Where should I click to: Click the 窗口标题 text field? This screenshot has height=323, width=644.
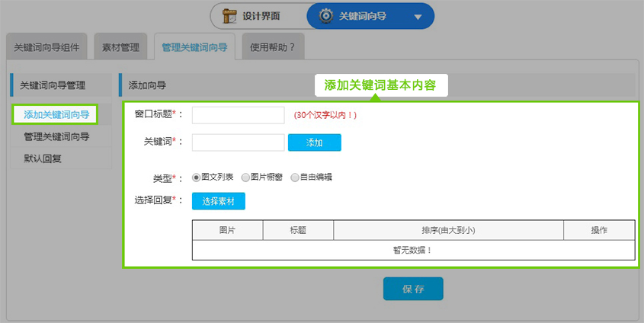tap(238, 115)
